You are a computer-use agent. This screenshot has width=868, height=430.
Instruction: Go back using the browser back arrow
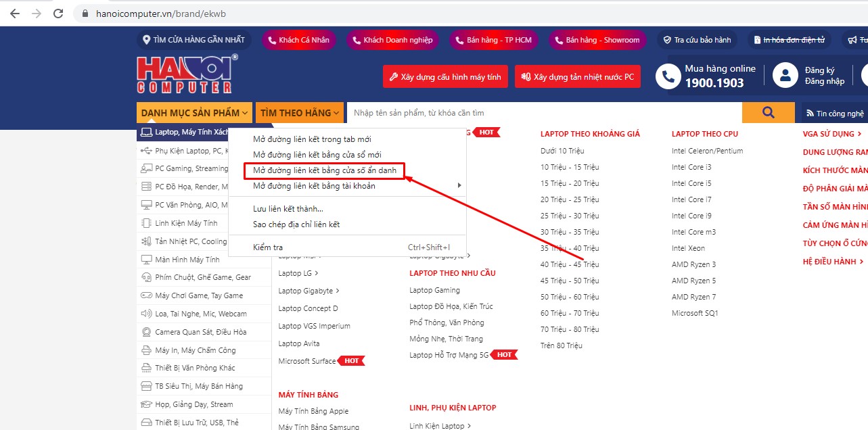[15, 14]
